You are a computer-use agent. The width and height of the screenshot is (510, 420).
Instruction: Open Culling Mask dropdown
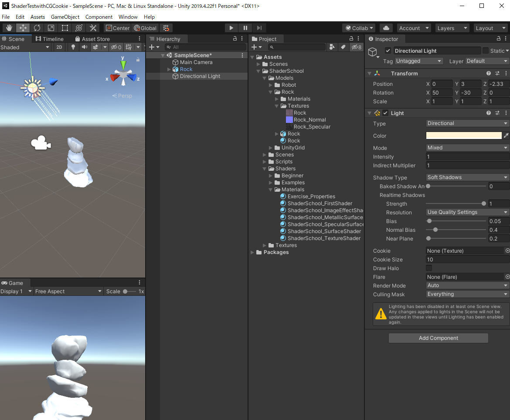point(467,294)
